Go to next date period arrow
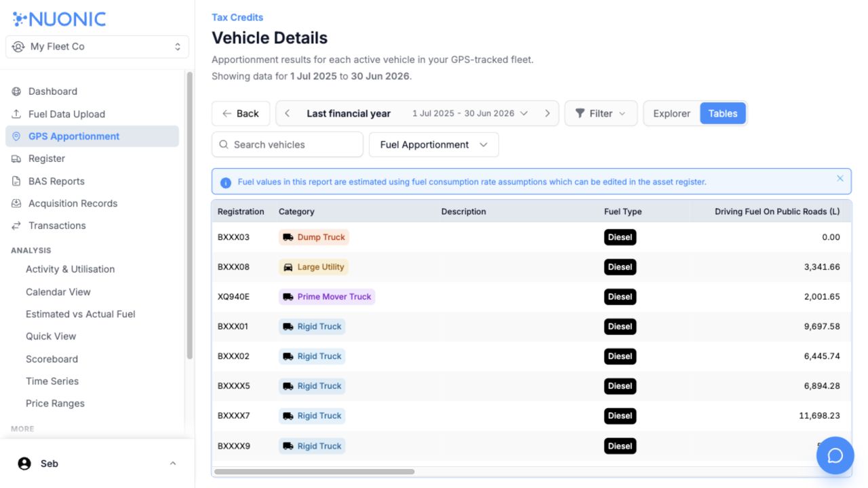The width and height of the screenshot is (868, 488). 547,113
